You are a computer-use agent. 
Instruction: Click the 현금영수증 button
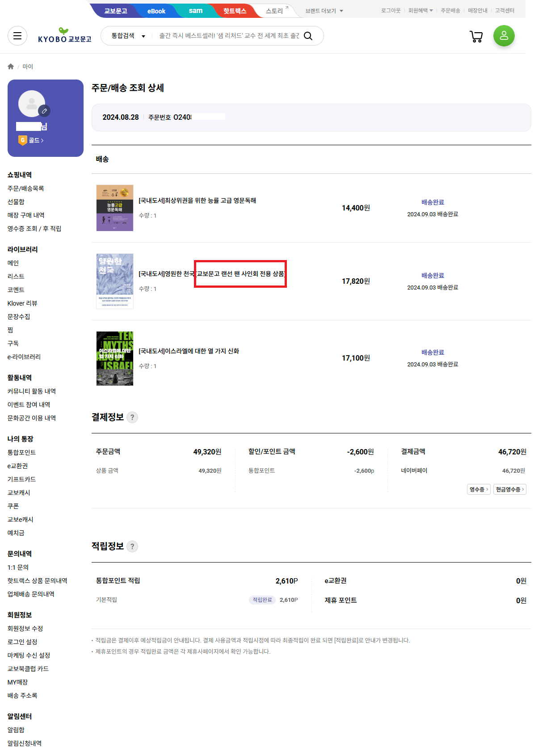[x=510, y=489]
